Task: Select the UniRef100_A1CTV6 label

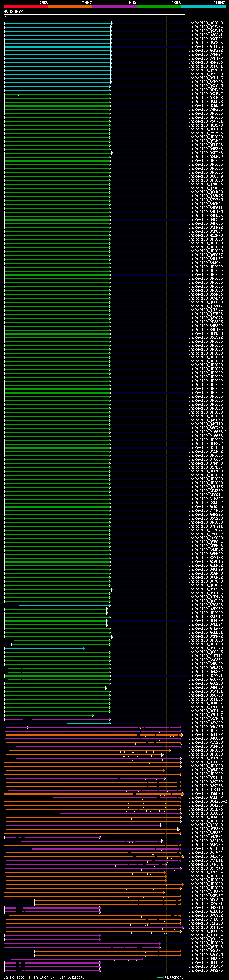Action: (x=205, y=593)
